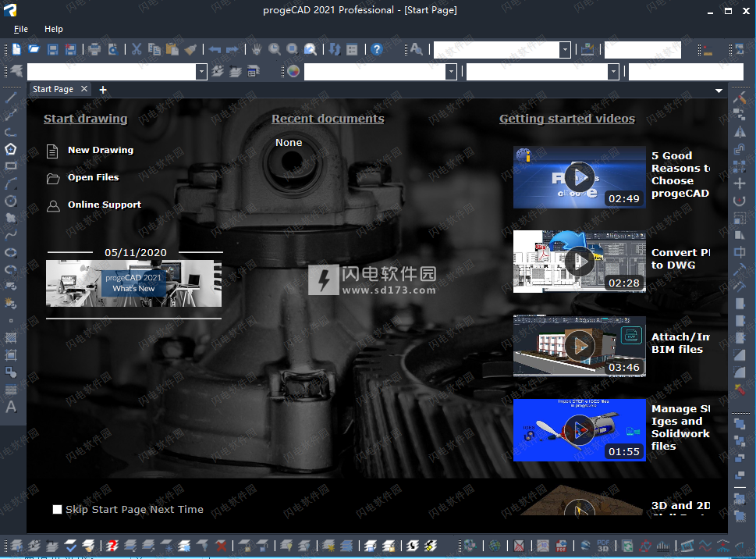Click the Cut scissors icon
The image size is (756, 559).
click(137, 49)
